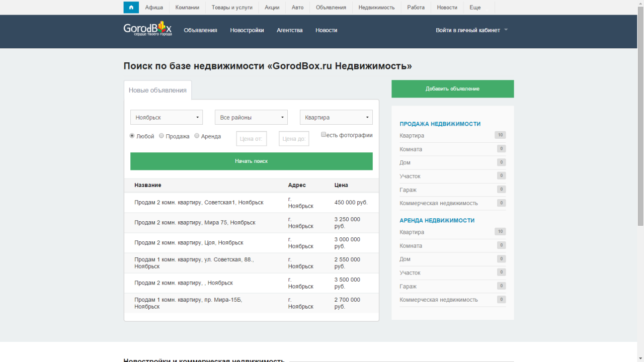
Task: Enable the есть фотографии checkbox
Action: point(324,135)
